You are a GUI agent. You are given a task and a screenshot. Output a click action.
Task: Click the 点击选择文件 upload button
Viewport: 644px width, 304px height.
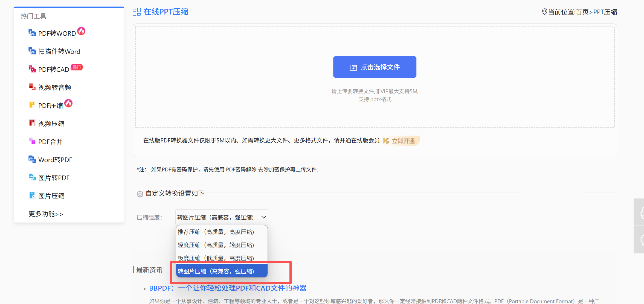(x=375, y=67)
